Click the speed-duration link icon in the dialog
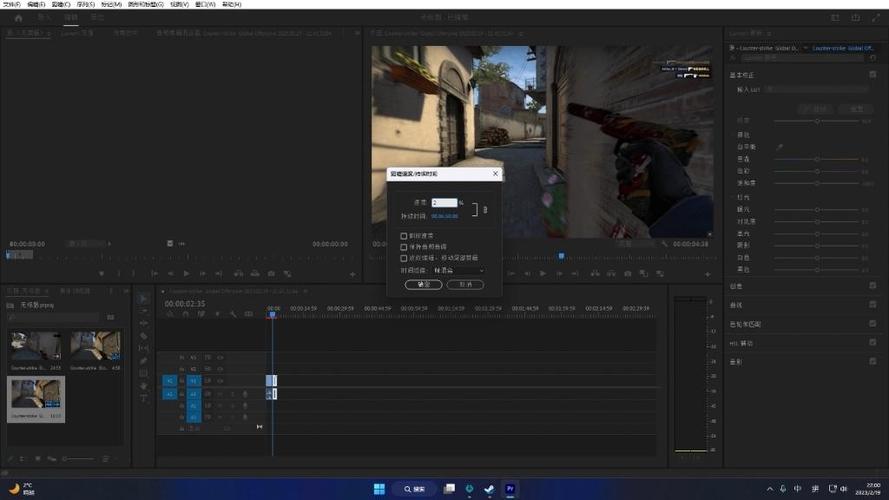This screenshot has width=889, height=500. click(x=485, y=210)
